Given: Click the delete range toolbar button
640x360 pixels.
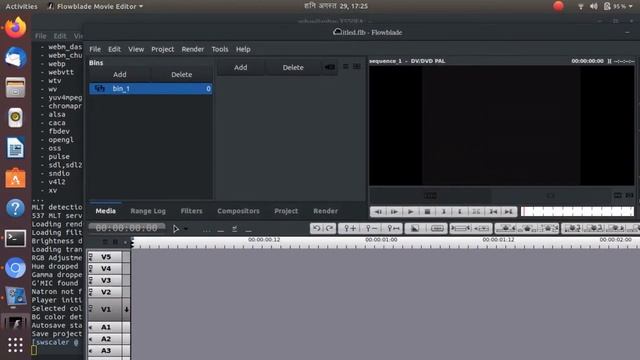Looking at the screenshot, I should tap(548, 229).
